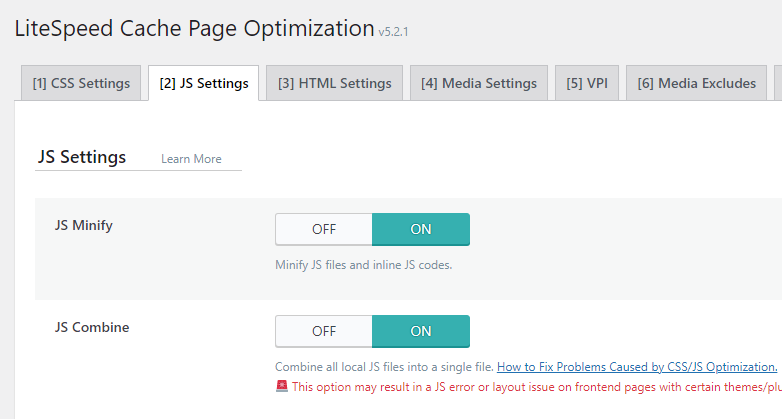Switch to the Media Excludes tab
Screen dimensions: 782x419
696,83
